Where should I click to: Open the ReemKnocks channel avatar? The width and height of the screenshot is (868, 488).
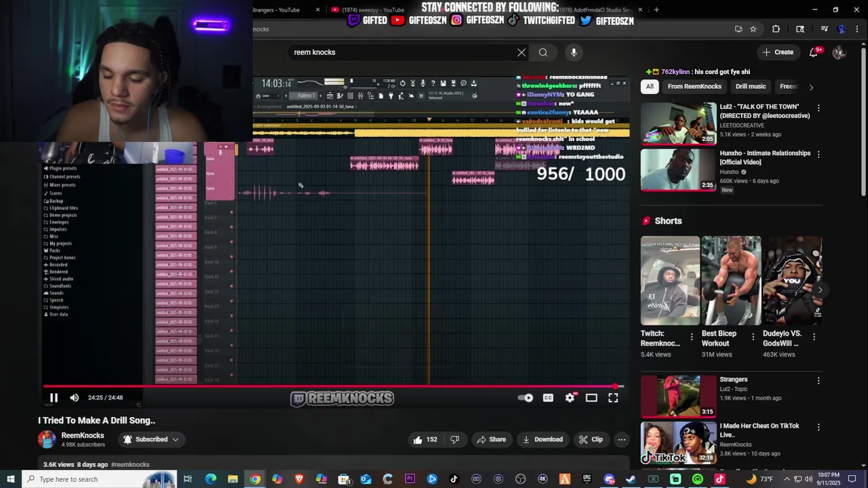[x=47, y=439]
